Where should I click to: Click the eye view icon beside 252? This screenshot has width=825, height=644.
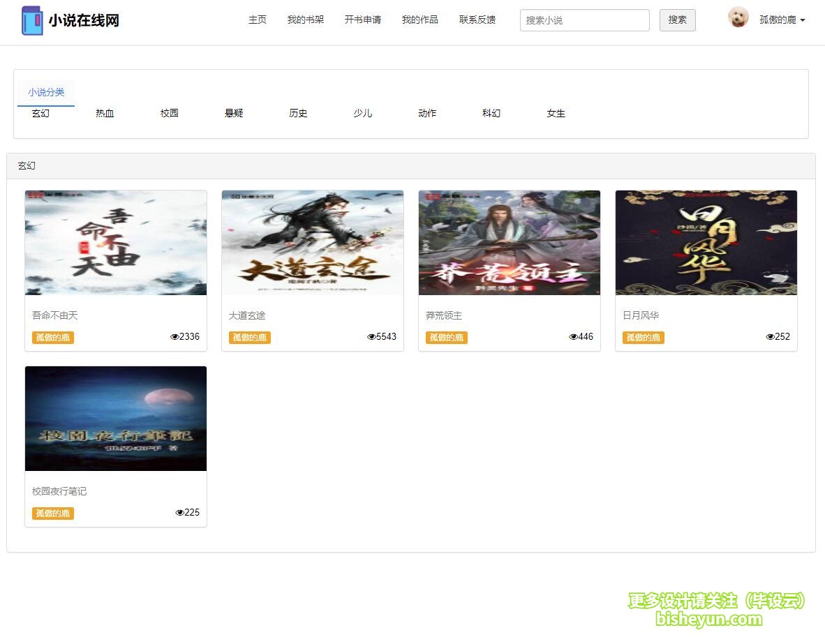click(771, 337)
